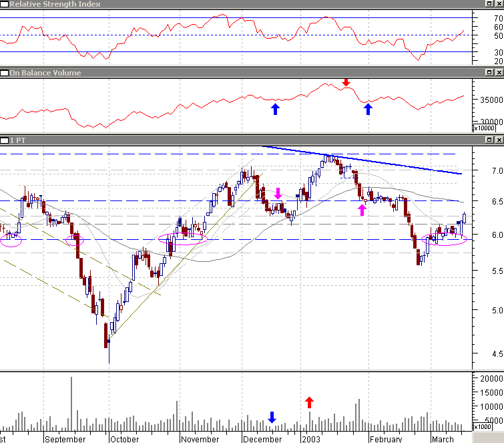Select the blue OBV arrow below December
The height and width of the screenshot is (443, 504).
click(x=275, y=109)
